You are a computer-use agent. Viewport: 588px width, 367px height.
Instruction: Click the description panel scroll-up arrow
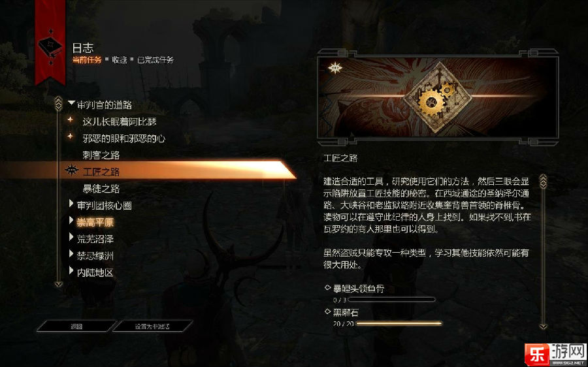pos(543,182)
